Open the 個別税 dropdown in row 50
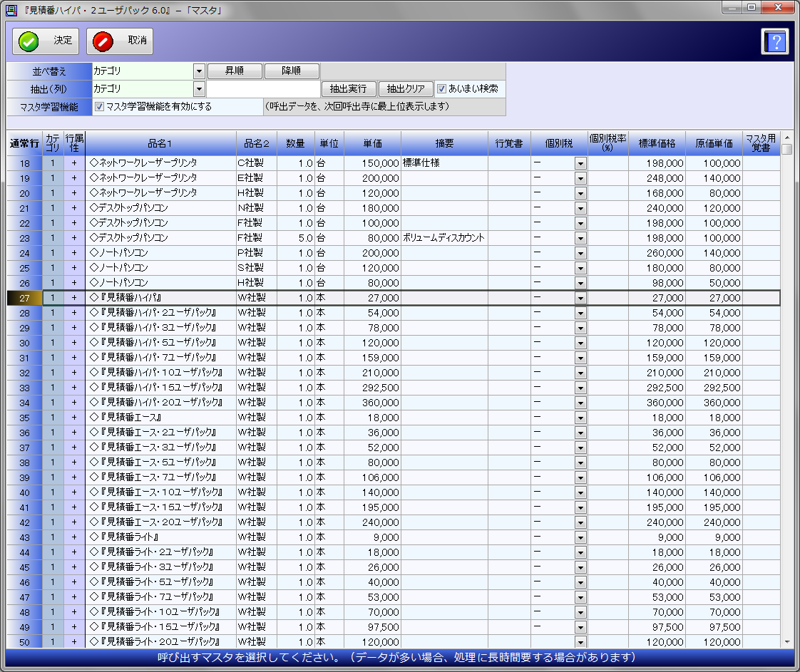Viewport: 800px width, 672px height. point(580,643)
